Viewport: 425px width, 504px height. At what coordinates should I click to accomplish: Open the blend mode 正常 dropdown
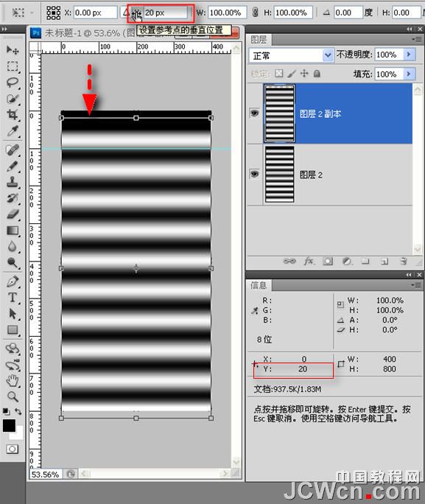[328, 55]
